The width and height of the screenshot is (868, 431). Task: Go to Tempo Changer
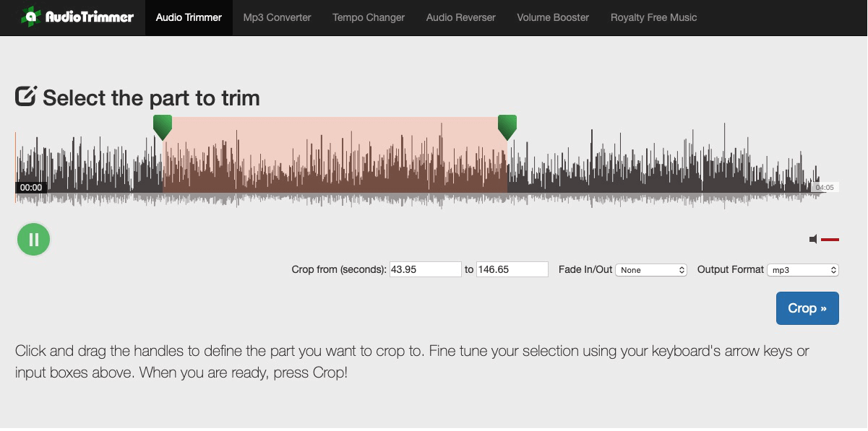[369, 17]
